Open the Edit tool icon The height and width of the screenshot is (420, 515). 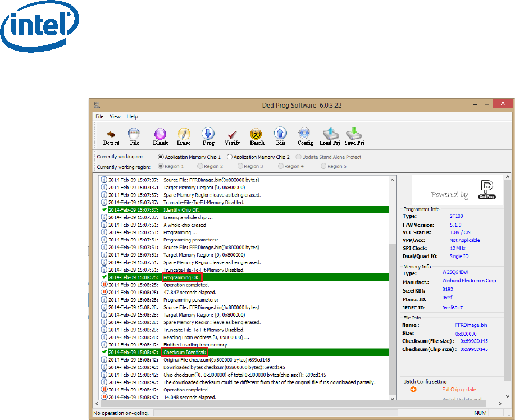pyautogui.click(x=280, y=137)
